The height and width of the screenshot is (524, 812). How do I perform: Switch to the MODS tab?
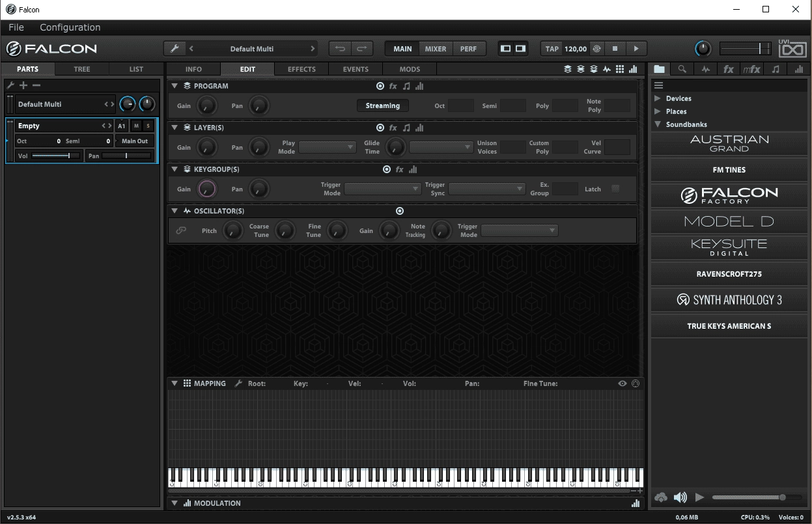point(410,69)
